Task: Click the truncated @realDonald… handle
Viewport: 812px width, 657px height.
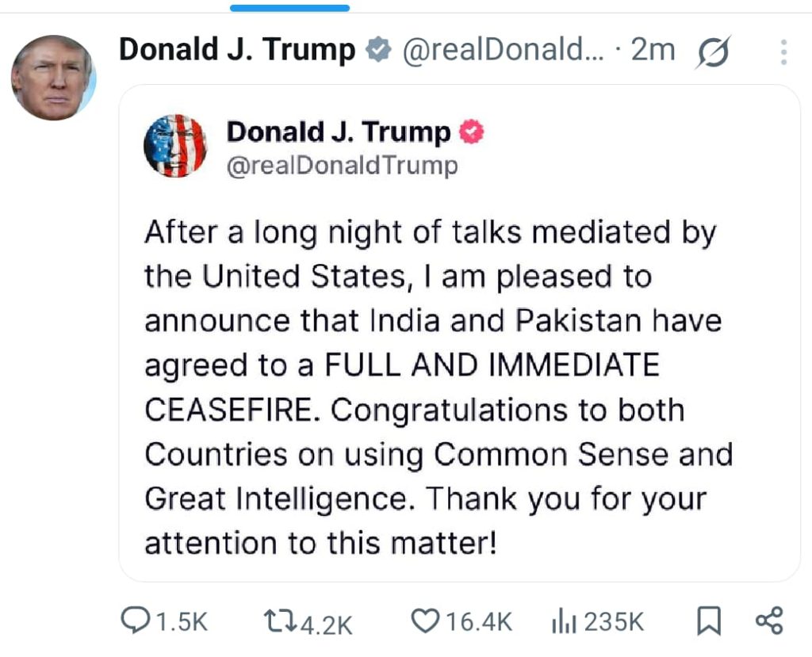Action: 503,51
